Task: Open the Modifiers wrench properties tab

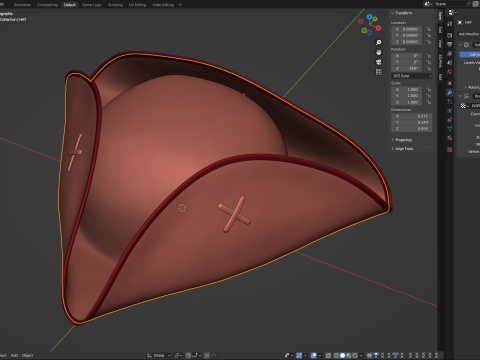Action: [450, 93]
